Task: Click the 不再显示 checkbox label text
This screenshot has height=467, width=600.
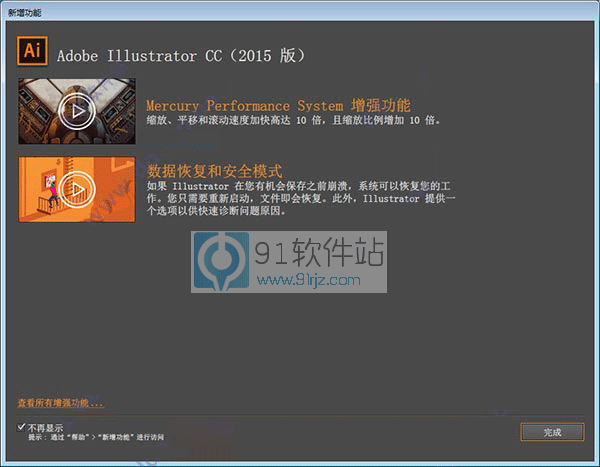Action: 46,427
